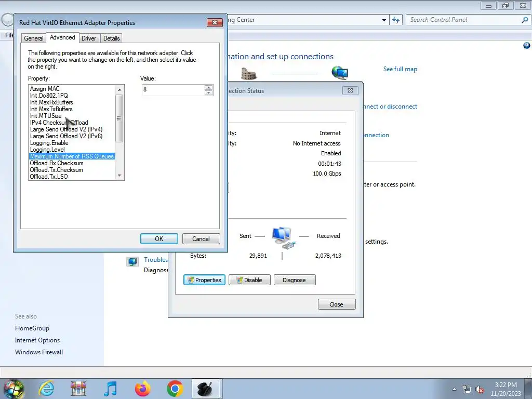The width and height of the screenshot is (532, 399).
Task: Open the HomeGroup link
Action: [x=32, y=328]
